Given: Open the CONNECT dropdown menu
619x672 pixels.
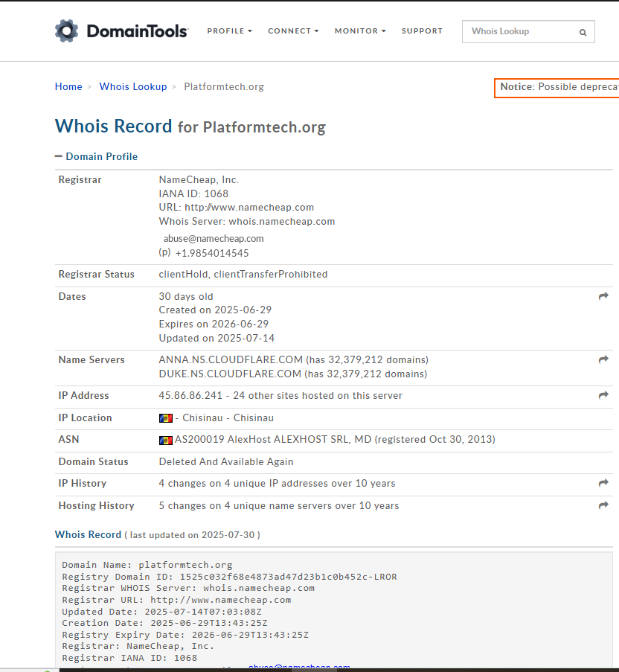Looking at the screenshot, I should pos(293,31).
